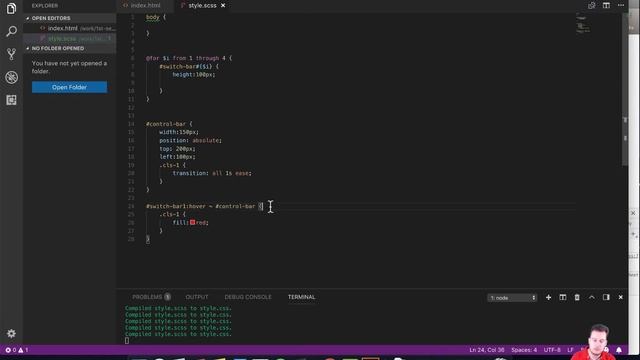
Task: Click the body selector on line 1
Action: [153, 17]
